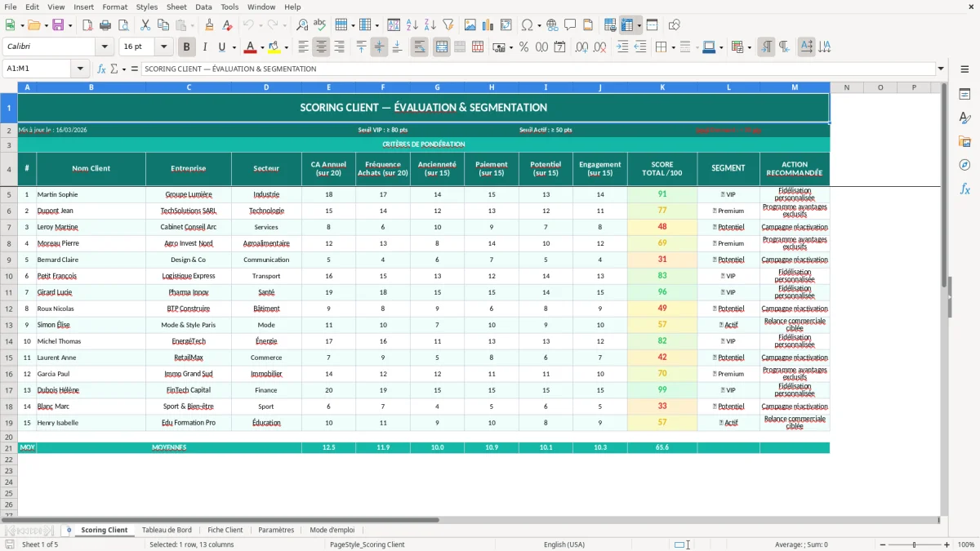Open sidebar Properties panel icon

pyautogui.click(x=964, y=95)
